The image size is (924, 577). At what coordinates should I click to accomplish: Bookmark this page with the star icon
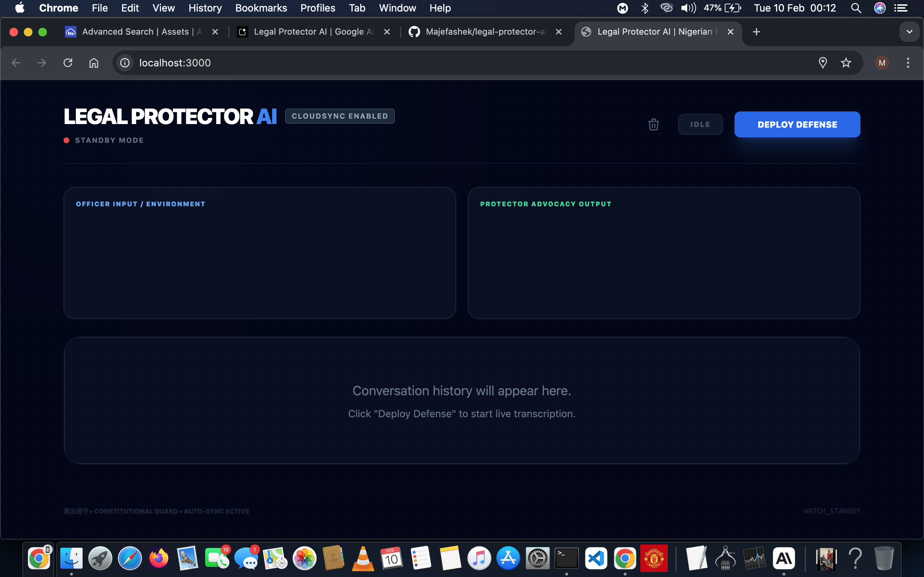coord(846,63)
